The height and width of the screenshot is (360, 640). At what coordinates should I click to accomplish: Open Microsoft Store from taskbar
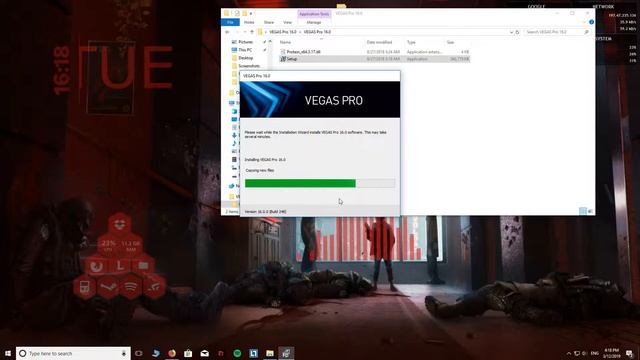(188, 353)
